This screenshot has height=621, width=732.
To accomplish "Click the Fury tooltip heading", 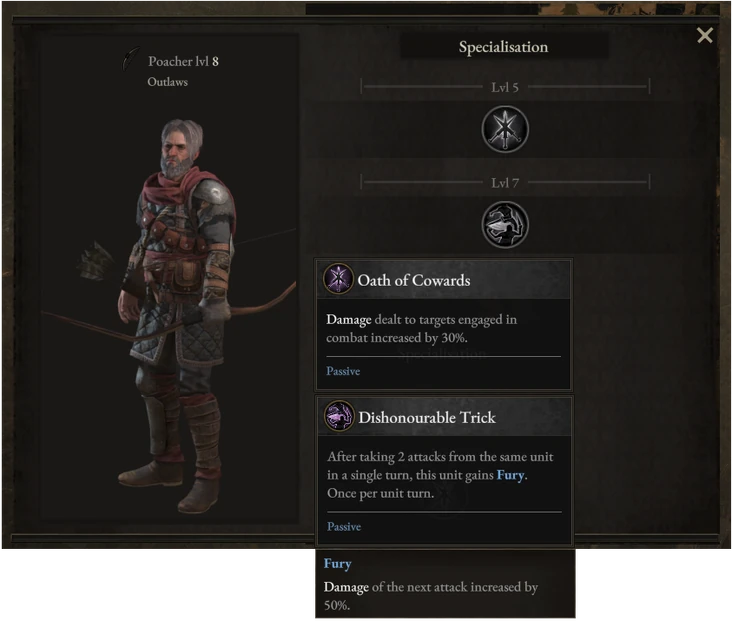I will [x=338, y=564].
